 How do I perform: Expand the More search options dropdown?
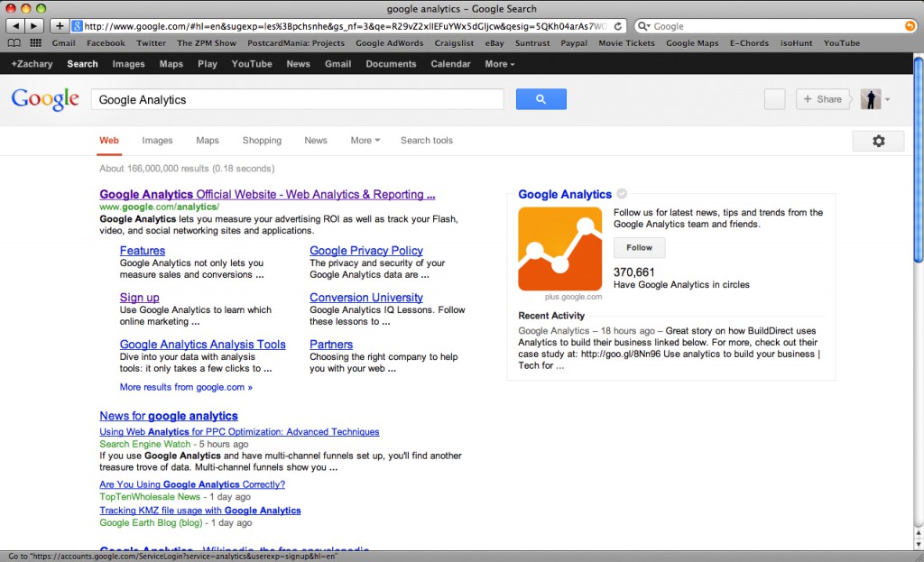pos(365,141)
